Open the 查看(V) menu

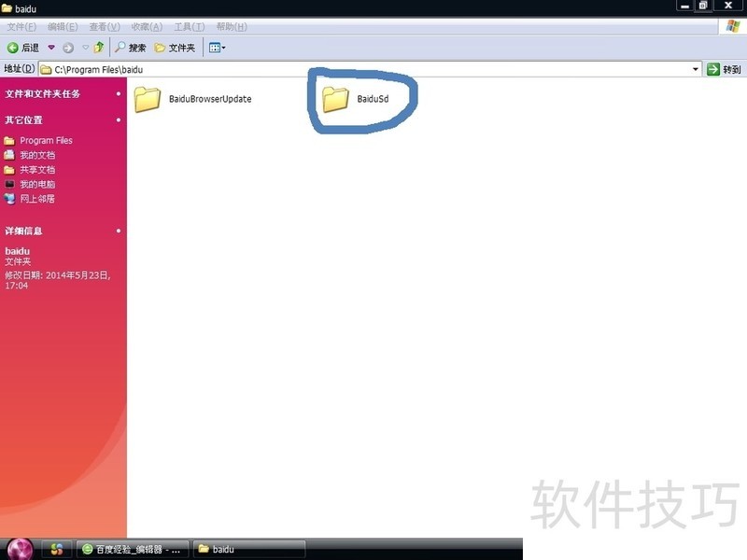tap(105, 27)
